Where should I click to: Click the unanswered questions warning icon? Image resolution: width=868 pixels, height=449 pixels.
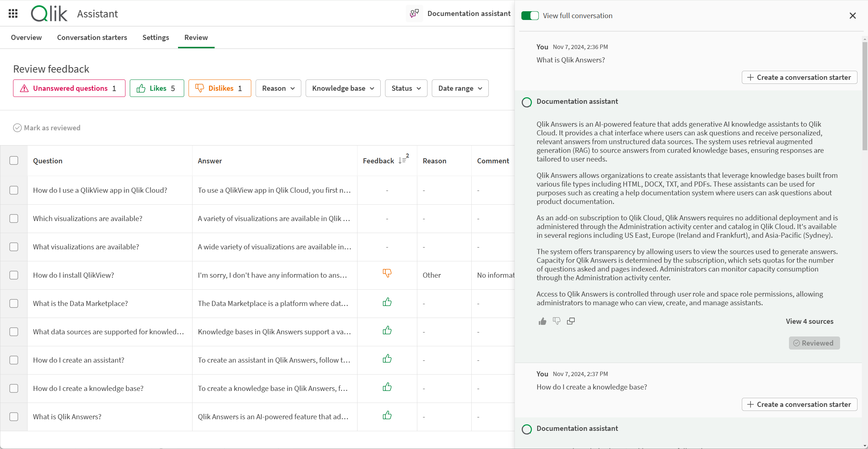(x=24, y=88)
